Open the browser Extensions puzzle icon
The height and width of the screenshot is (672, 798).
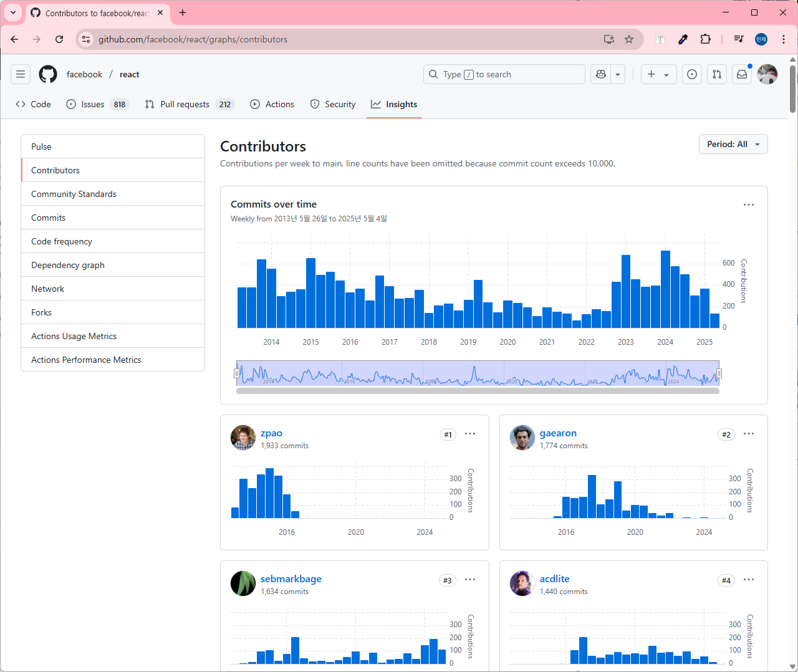705,39
